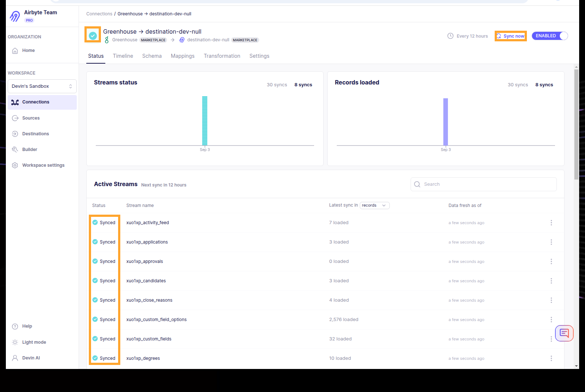Image resolution: width=585 pixels, height=392 pixels.
Task: Click Synced status icon for xuo1xp_activity_feed
Action: [95, 222]
